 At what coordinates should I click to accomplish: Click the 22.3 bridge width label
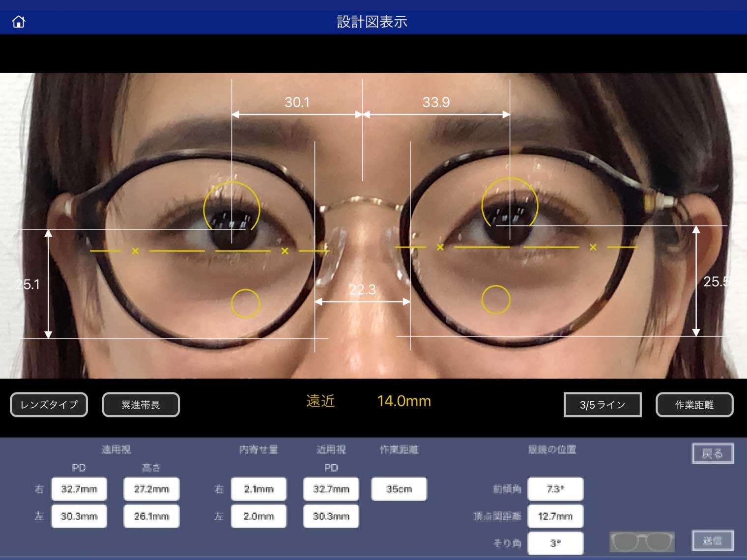[362, 289]
